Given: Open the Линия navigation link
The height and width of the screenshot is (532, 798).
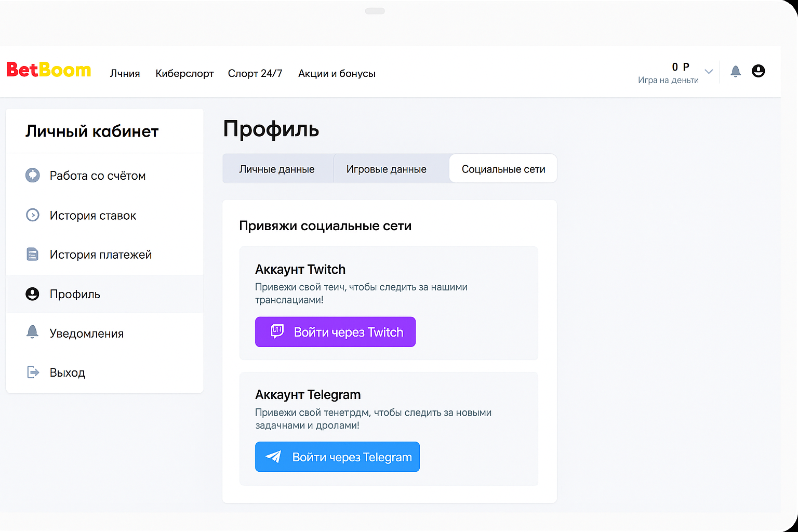Looking at the screenshot, I should tap(125, 74).
